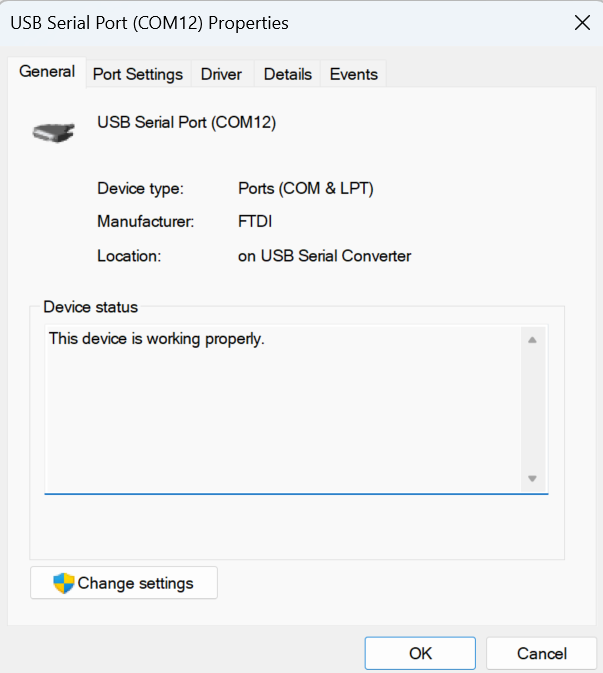Screen dimensions: 603x673
Task: Open the Port Settings tab
Action: click(x=138, y=74)
